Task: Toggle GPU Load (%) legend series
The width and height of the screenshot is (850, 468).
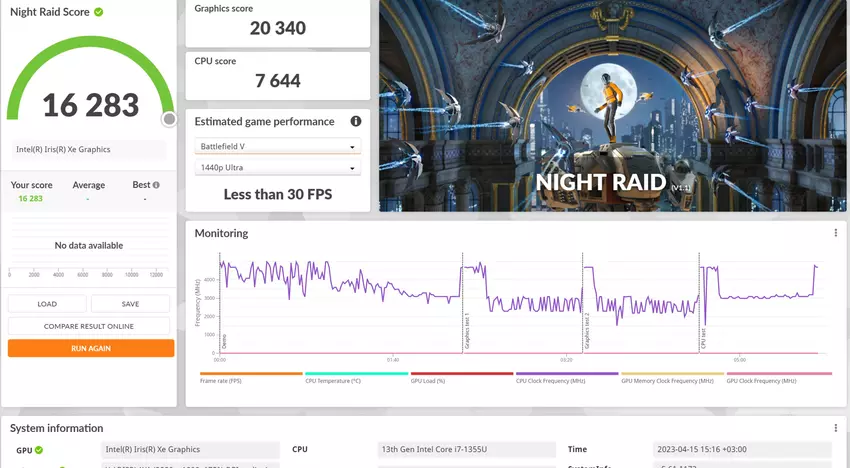Action: (461, 380)
